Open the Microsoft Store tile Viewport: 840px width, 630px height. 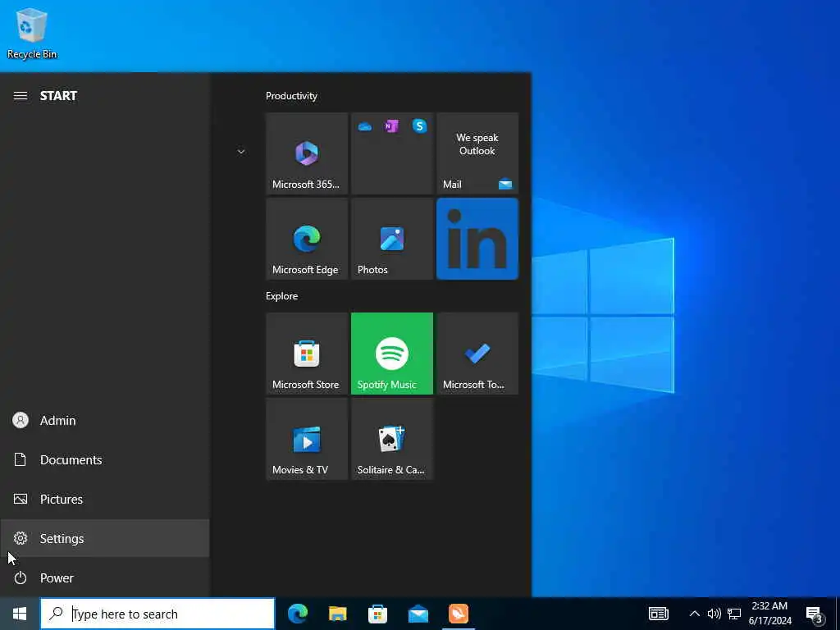click(307, 354)
